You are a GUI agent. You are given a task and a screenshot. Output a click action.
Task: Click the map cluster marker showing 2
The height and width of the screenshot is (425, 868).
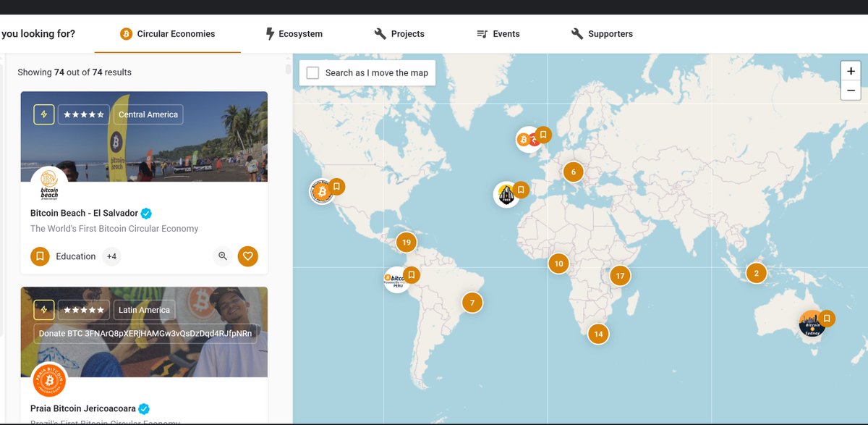pyautogui.click(x=757, y=273)
